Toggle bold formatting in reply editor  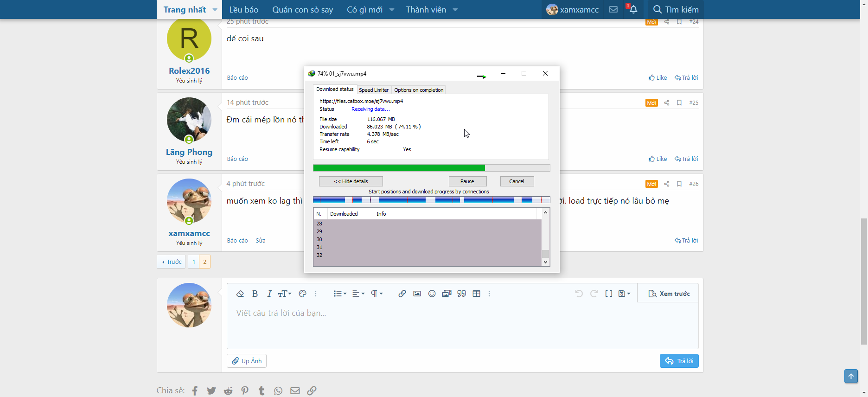click(x=255, y=294)
